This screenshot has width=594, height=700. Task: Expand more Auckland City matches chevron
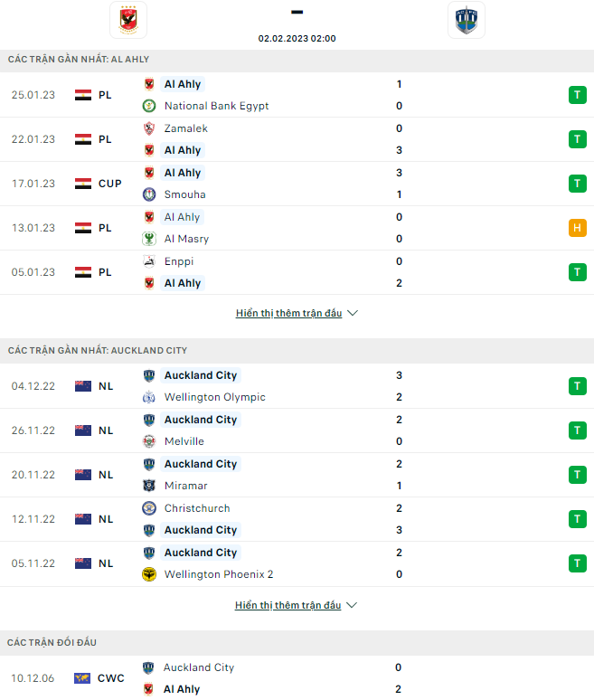coord(353,605)
